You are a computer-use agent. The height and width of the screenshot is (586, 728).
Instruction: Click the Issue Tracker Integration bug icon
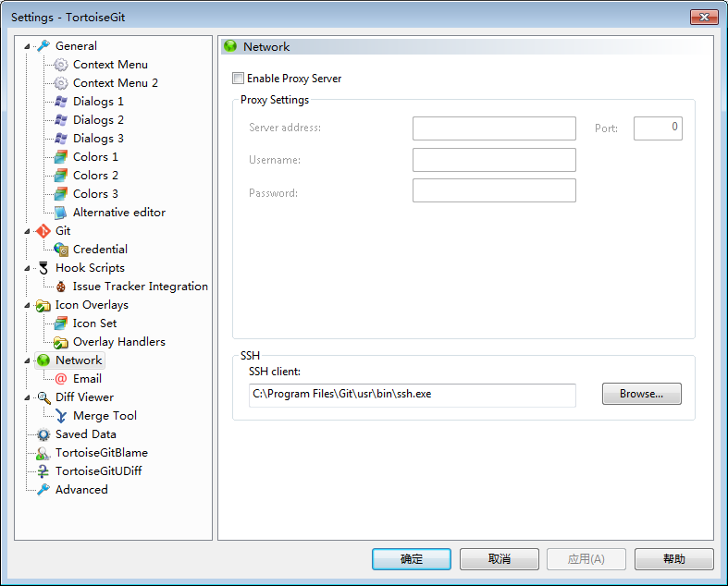pyautogui.click(x=61, y=287)
